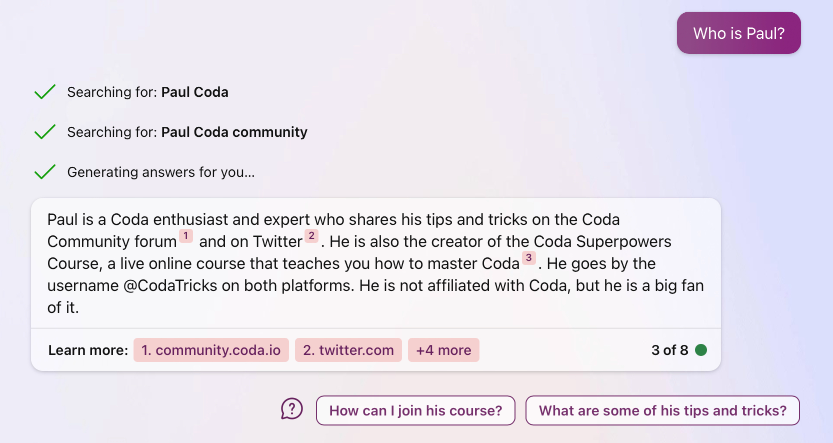Open citation superscript 1 after Community forum
833x443 pixels.
[186, 236]
